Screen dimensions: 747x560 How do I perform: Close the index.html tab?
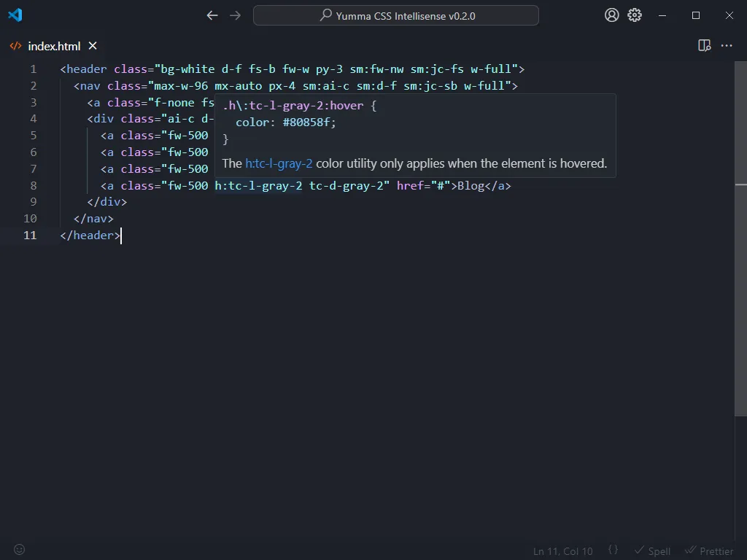(x=93, y=46)
